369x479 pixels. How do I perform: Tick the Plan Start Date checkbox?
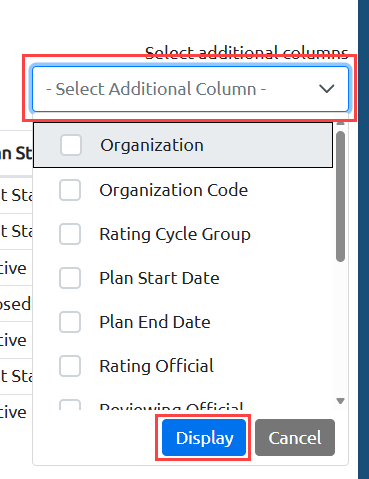(x=70, y=278)
